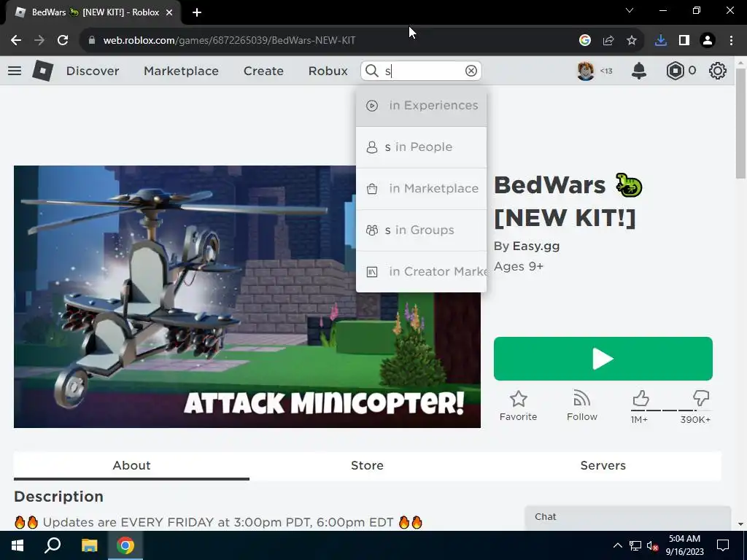Reload the page
The width and height of the screenshot is (747, 560).
(63, 41)
